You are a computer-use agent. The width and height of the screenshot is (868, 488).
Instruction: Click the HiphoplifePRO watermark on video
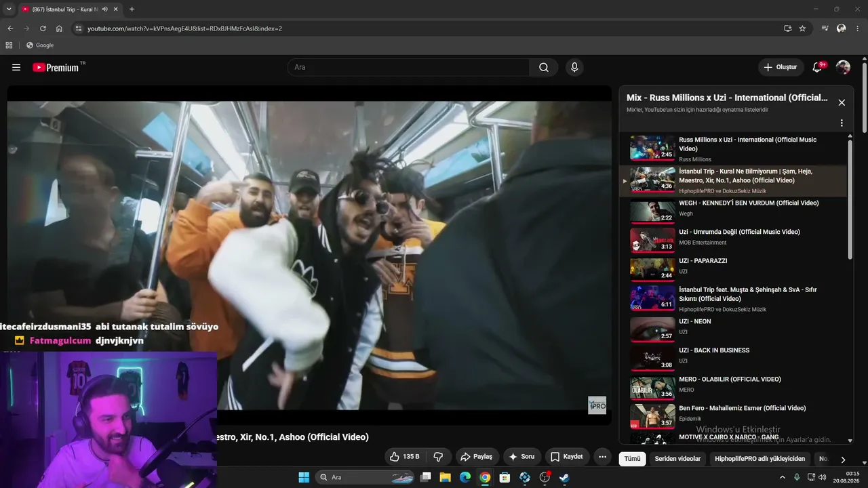point(597,405)
